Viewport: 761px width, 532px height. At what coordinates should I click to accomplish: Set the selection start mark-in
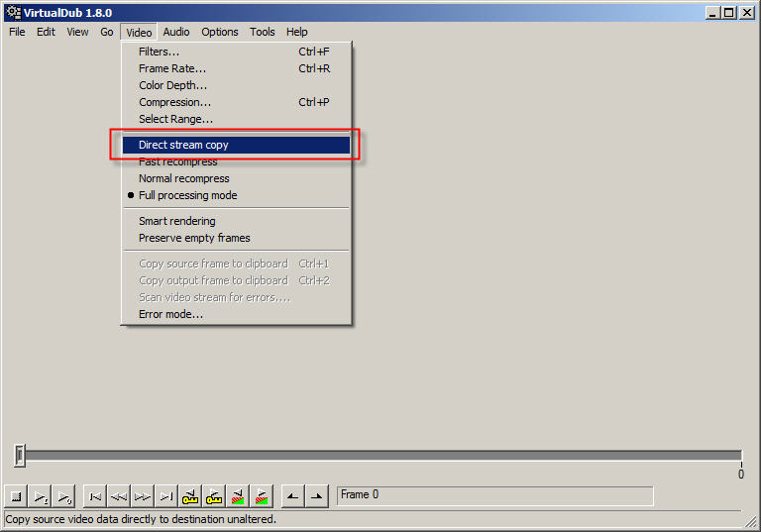[x=292, y=496]
